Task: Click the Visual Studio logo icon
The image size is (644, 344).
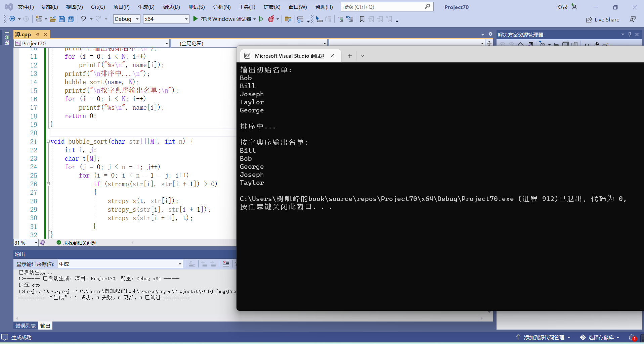Action: (9, 7)
